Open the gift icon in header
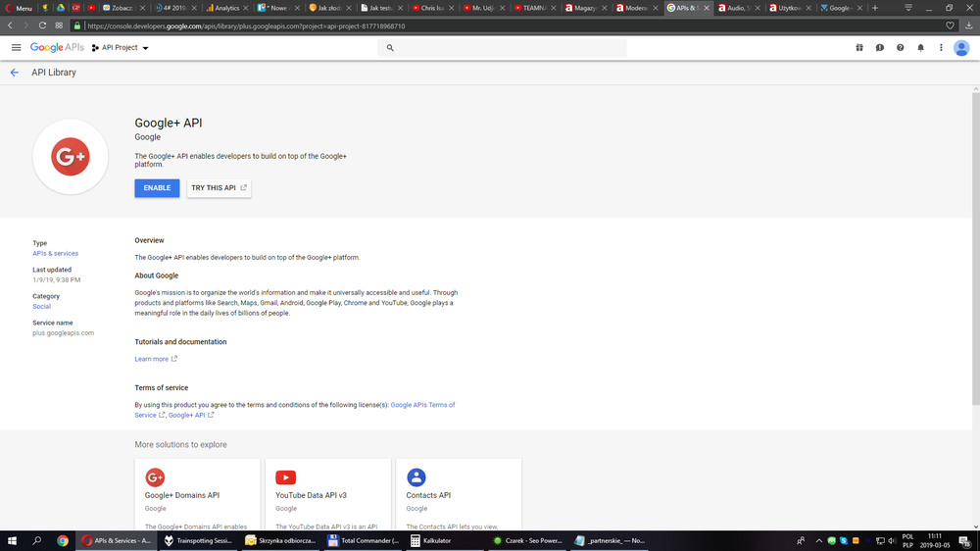Viewport: 980px width, 551px height. click(858, 47)
